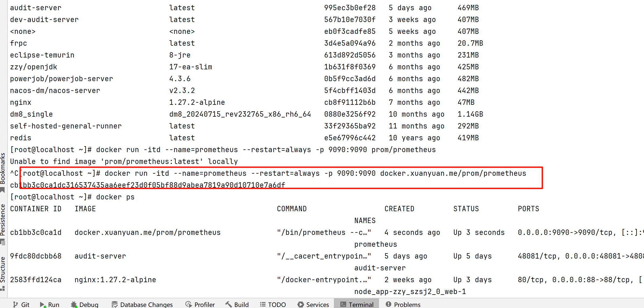This screenshot has height=308, width=644.
Task: Open the Services tool window
Action: [313, 304]
